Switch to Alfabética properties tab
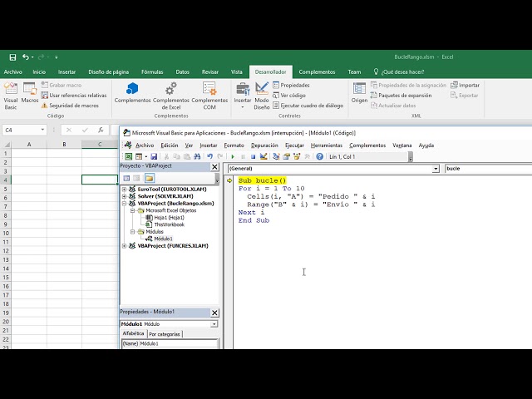The image size is (532, 399). point(133,333)
